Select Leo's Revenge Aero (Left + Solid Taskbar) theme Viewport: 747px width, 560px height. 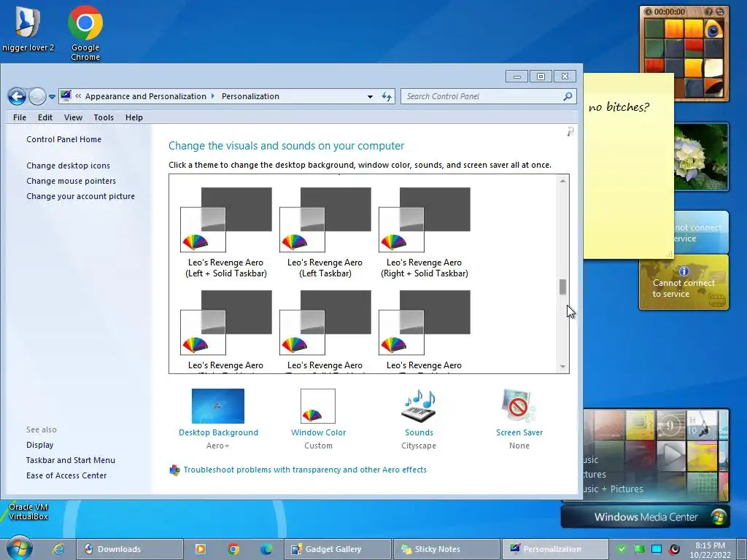click(226, 233)
